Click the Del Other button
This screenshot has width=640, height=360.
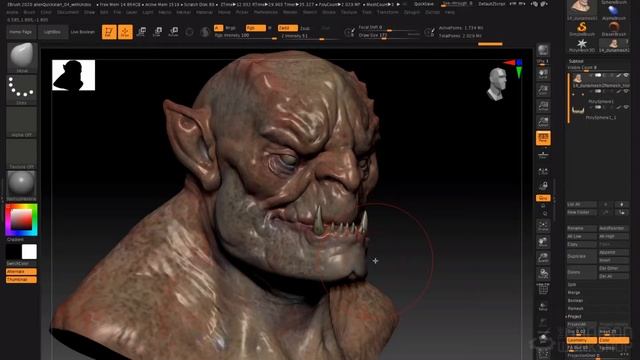(613, 268)
